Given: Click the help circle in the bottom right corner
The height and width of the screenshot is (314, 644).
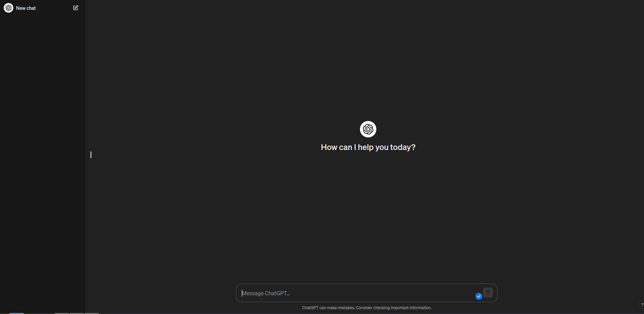Looking at the screenshot, I should point(642,305).
